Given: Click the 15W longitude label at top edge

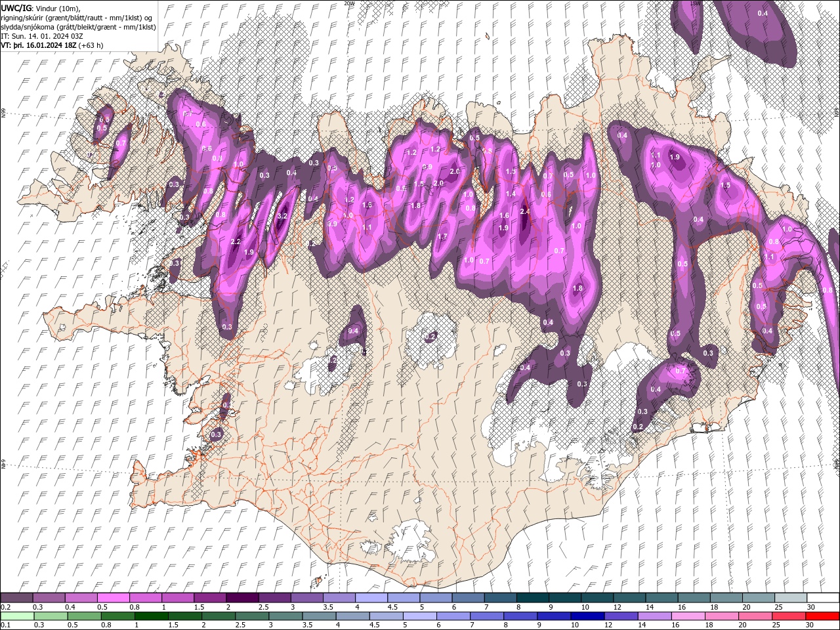Looking at the screenshot, I should pyautogui.click(x=696, y=3).
